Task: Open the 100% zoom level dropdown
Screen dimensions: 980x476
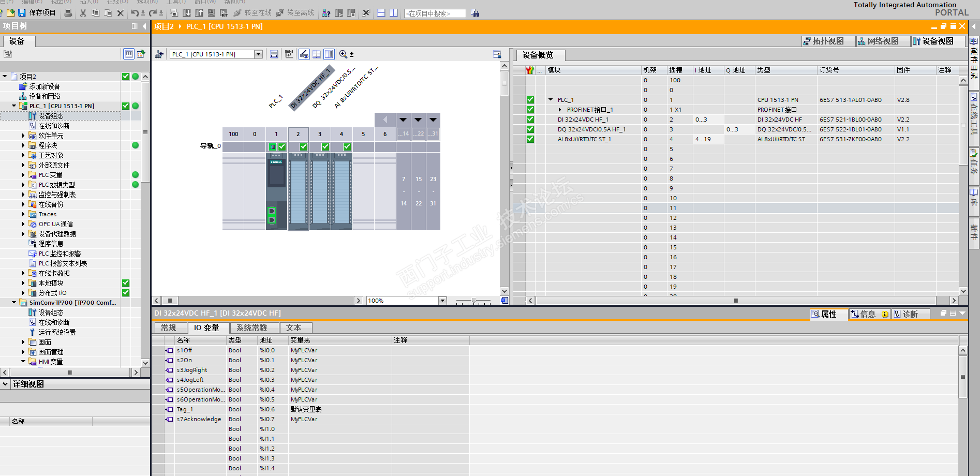Action: (x=442, y=301)
